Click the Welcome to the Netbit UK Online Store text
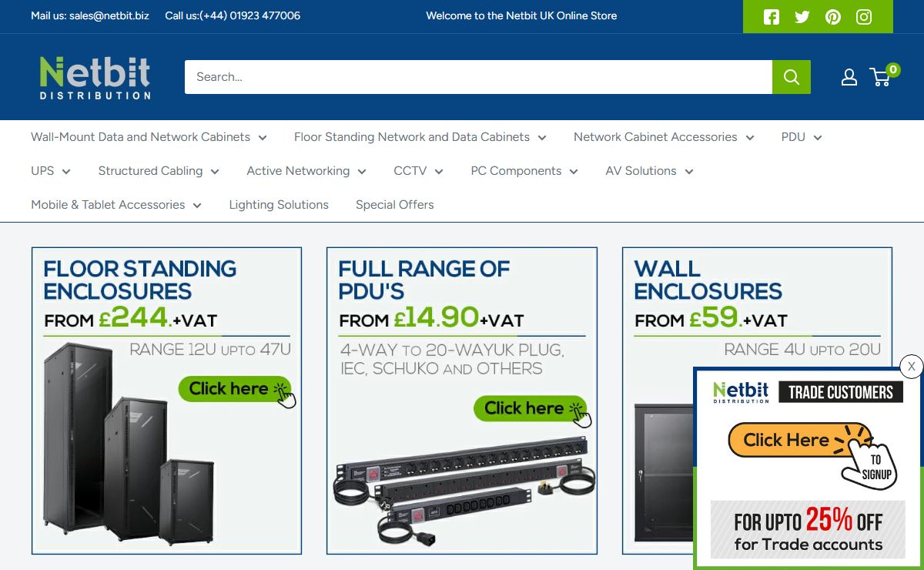The height and width of the screenshot is (570, 924). point(521,15)
